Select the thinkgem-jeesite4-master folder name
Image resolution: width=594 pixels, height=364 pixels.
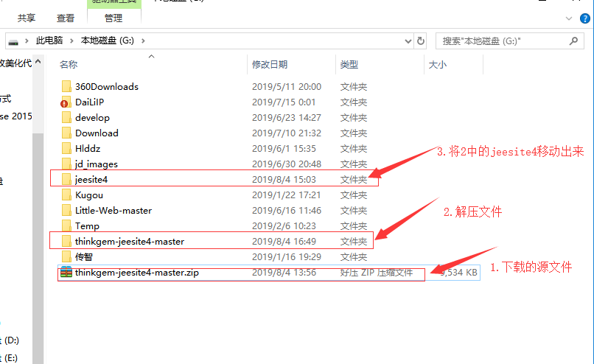click(x=130, y=241)
